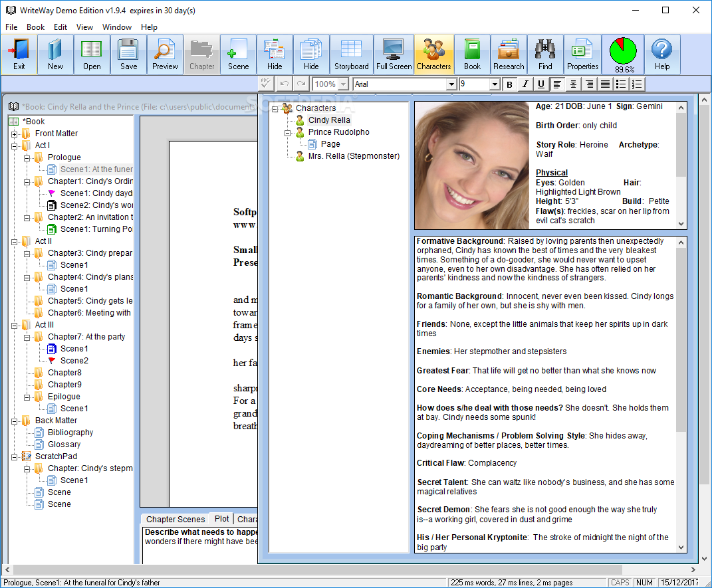Open the green Book toolbar icon

[472, 54]
